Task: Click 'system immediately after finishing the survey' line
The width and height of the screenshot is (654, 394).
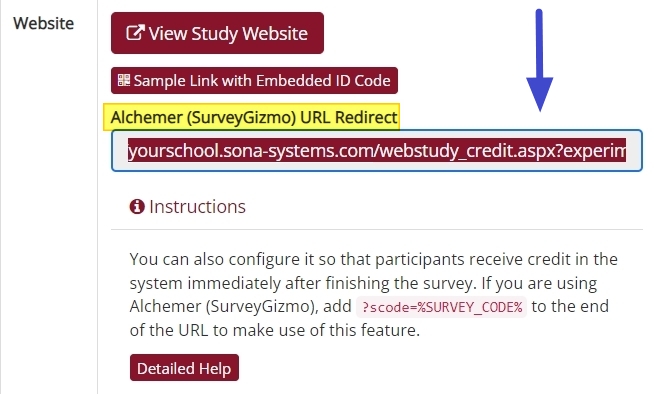Action: [x=303, y=284]
